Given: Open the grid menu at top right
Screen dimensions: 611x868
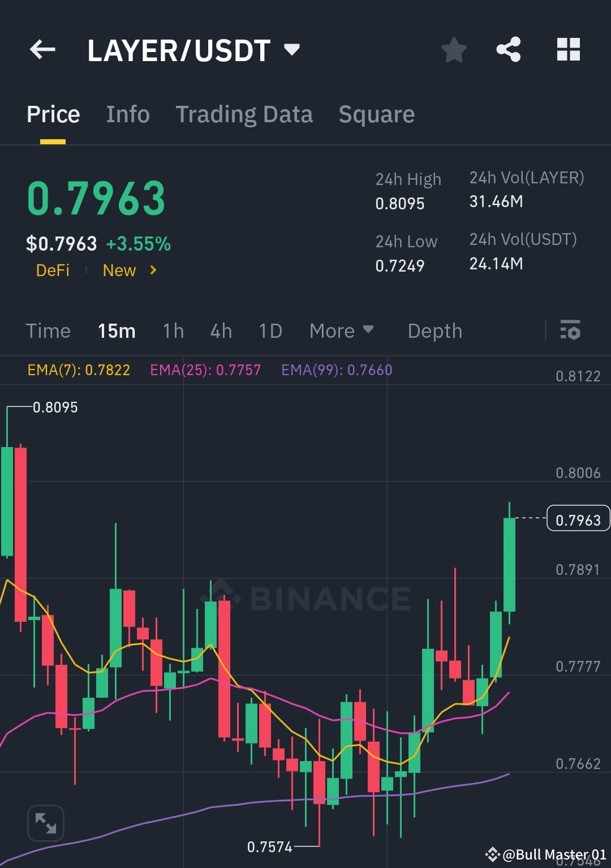Looking at the screenshot, I should (568, 50).
